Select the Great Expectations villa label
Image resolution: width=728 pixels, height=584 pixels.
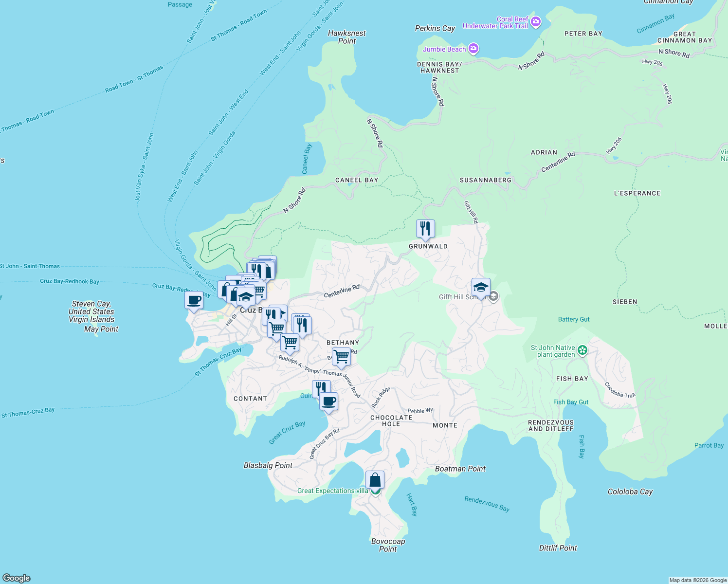coord(333,491)
